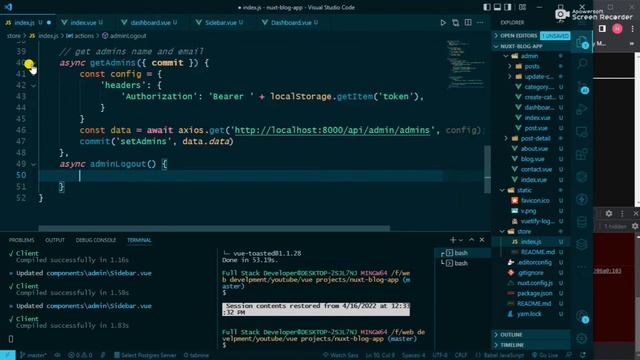Open the Extensions view in the activity bar
Viewport: 640px width, 360px height.
coord(582,154)
